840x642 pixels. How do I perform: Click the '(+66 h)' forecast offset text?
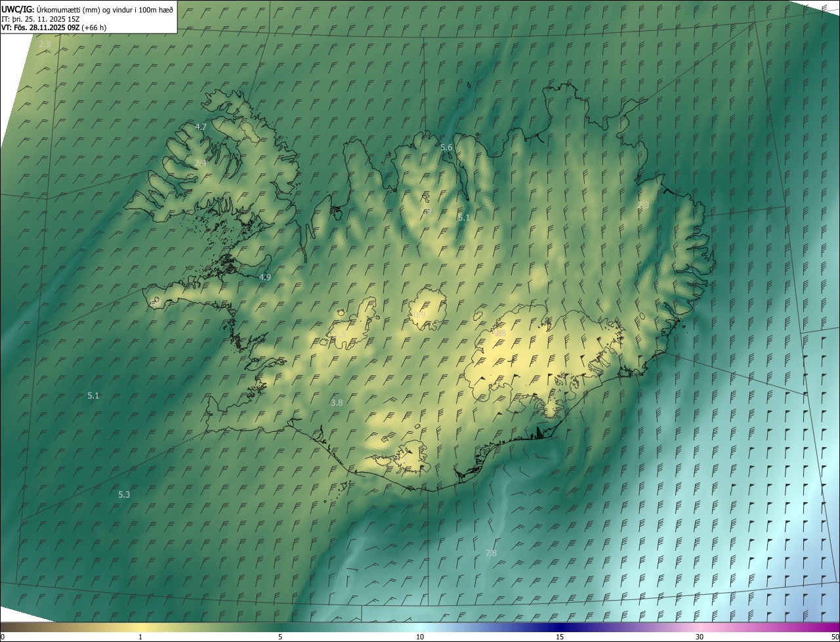coord(94,28)
